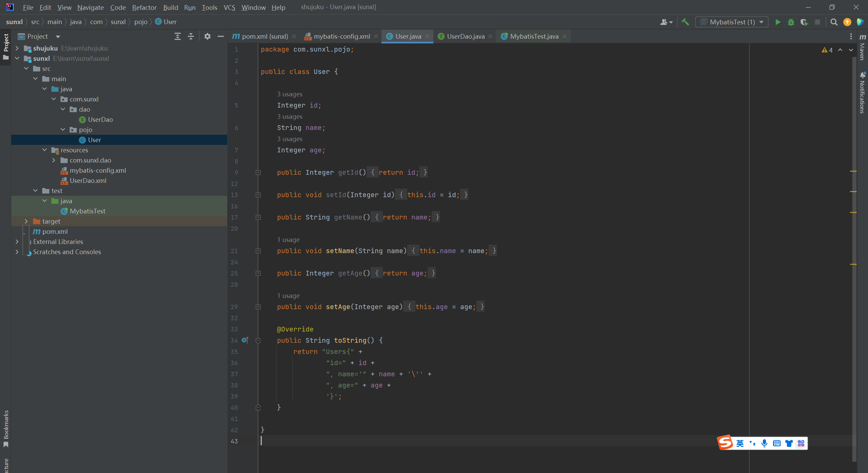This screenshot has height=473, width=868.
Task: Click the override gutter icon on toString
Action: click(x=245, y=340)
